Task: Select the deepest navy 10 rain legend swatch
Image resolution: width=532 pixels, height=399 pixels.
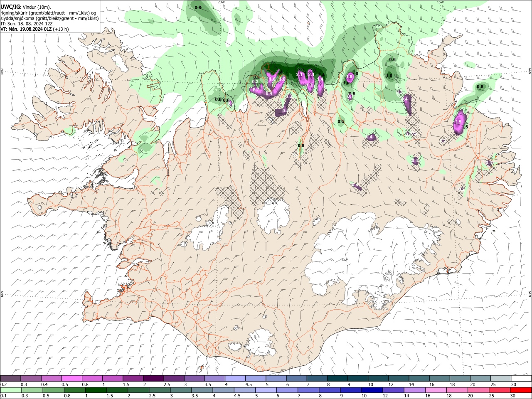Action: pyautogui.click(x=372, y=390)
